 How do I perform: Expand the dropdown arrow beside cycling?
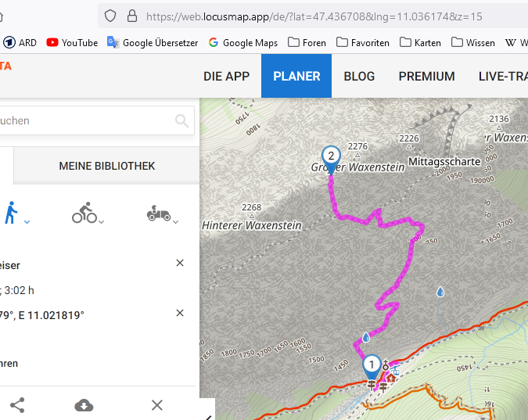point(102,223)
